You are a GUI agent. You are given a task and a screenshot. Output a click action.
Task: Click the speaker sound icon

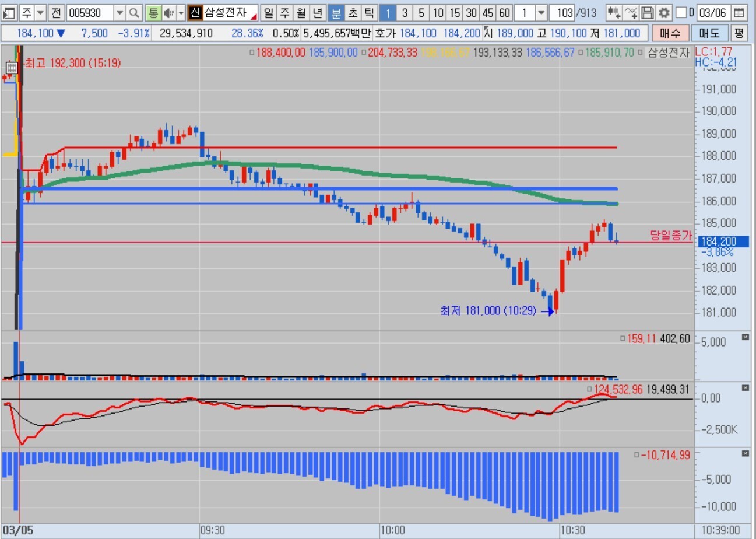point(169,13)
